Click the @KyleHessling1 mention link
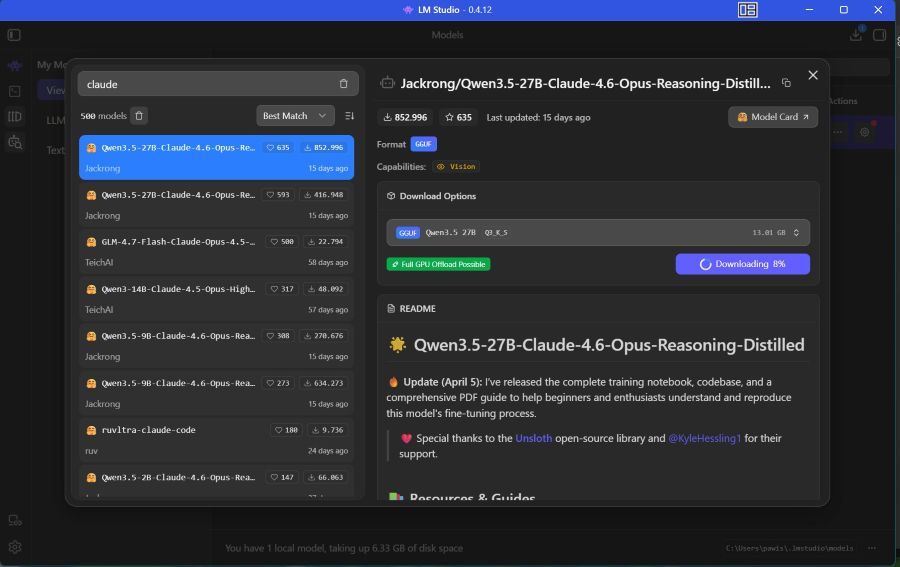Viewport: 900px width, 567px height. tap(705, 438)
